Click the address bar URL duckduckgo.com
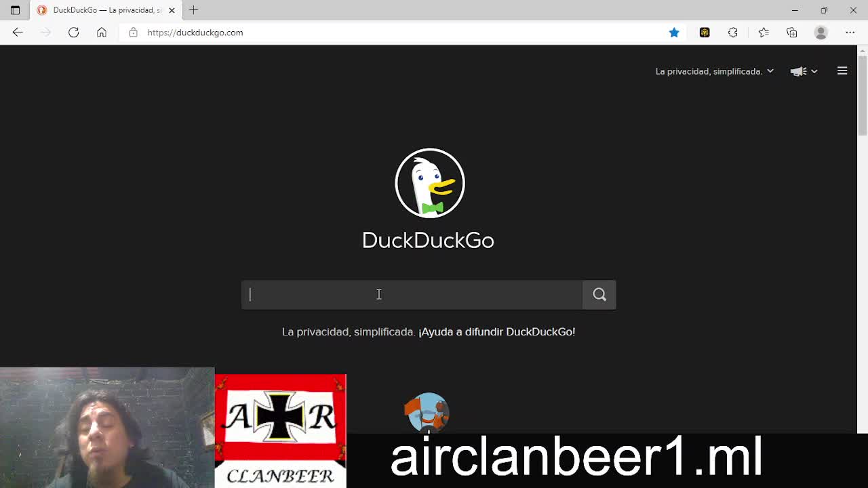The image size is (868, 488). point(195,33)
